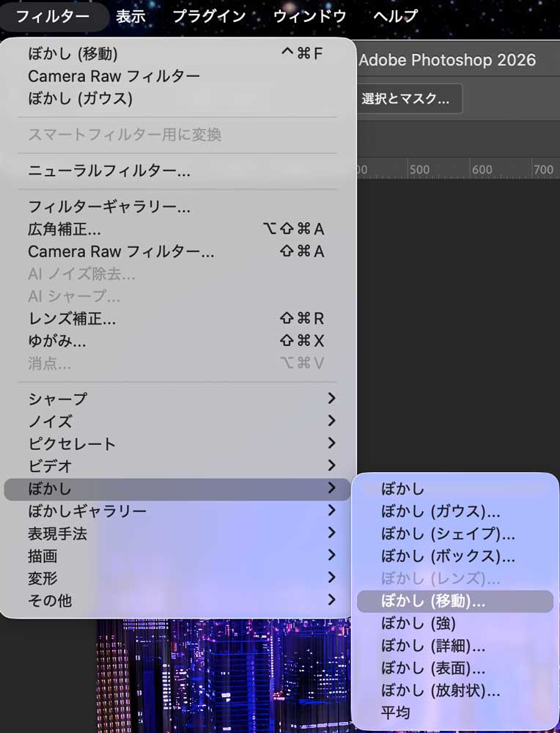The image size is (560, 733).
Task: Open the プラグイン menu
Action: coord(209,16)
